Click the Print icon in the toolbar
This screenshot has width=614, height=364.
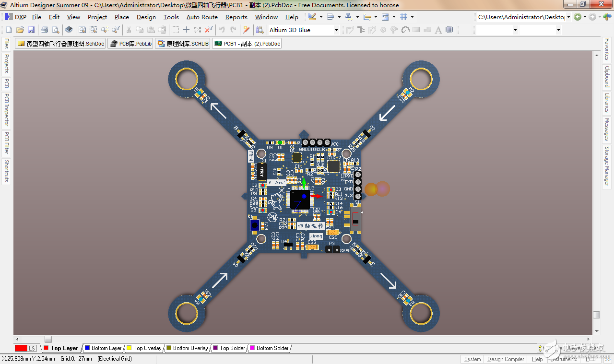[44, 30]
